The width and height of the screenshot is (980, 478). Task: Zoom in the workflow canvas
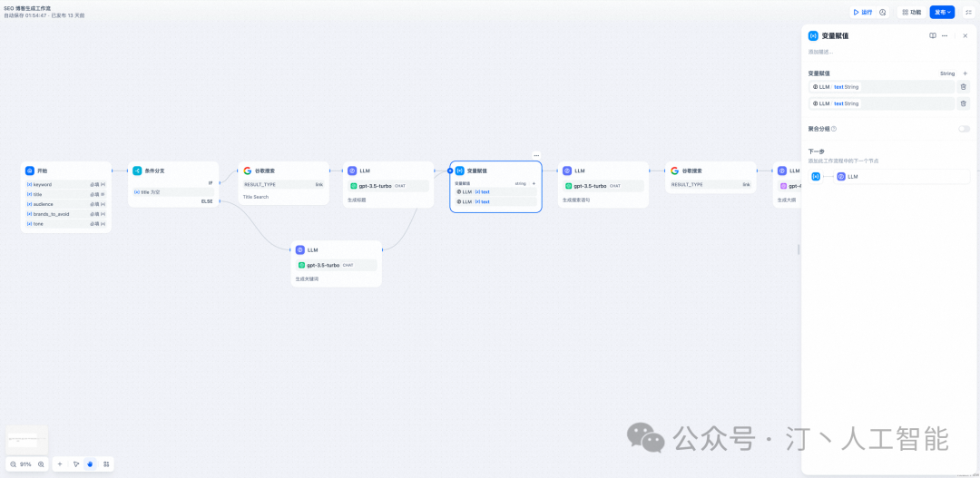pyautogui.click(x=41, y=463)
